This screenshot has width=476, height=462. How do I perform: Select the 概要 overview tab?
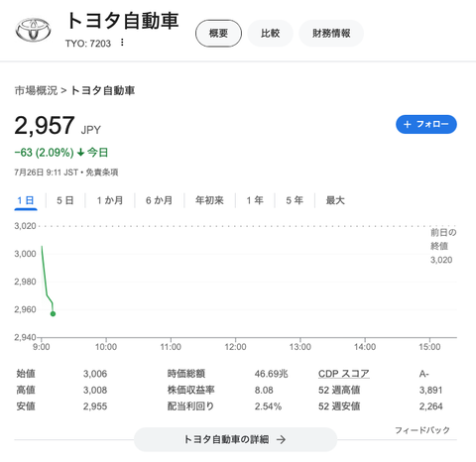pyautogui.click(x=218, y=33)
